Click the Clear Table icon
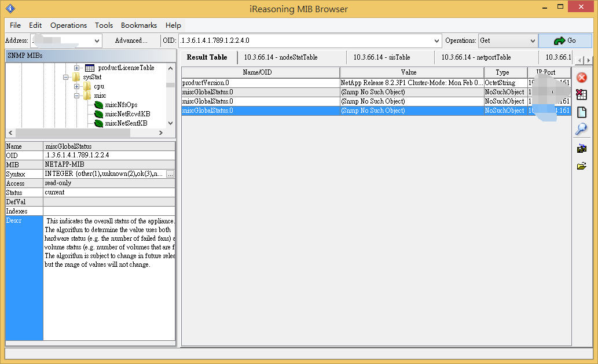 (x=582, y=95)
